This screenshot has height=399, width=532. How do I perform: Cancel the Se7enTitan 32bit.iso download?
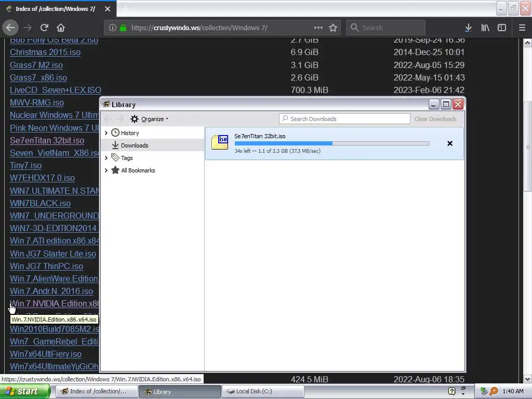click(450, 143)
